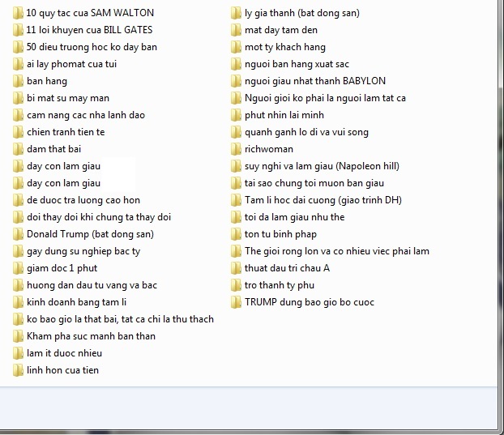The height and width of the screenshot is (435, 504).
Task: Select folder icon beside richwoman
Action: tap(236, 149)
